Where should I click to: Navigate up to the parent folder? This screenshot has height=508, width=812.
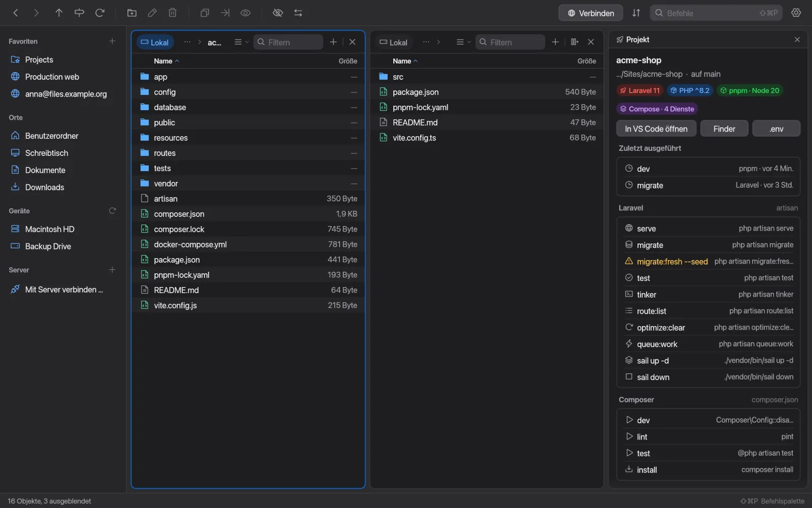pyautogui.click(x=59, y=13)
